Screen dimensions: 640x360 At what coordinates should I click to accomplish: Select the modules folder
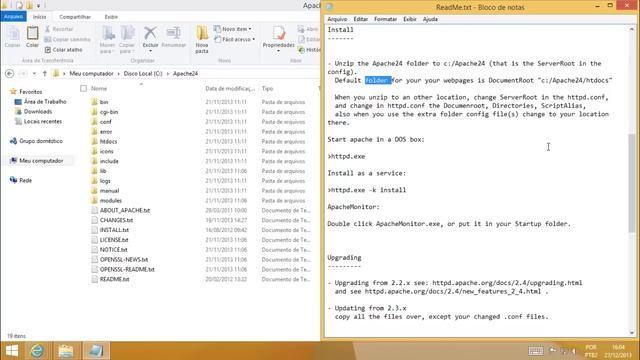click(111, 200)
